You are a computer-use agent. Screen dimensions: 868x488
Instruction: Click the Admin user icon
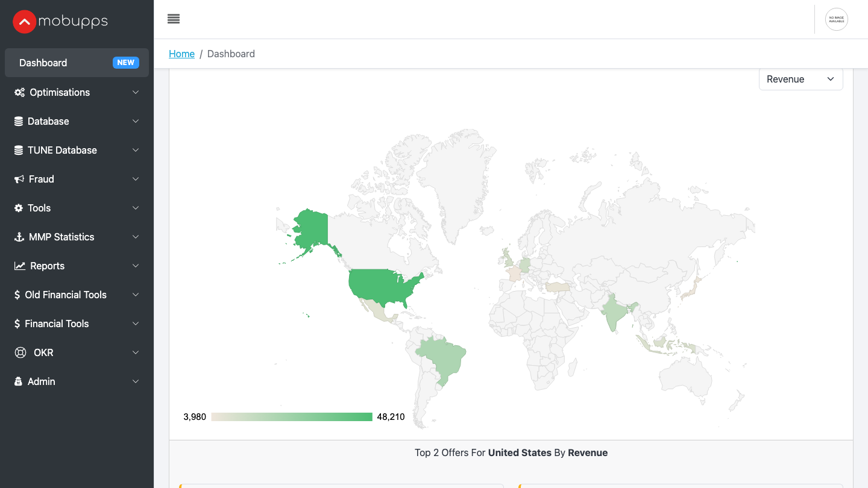tap(19, 381)
